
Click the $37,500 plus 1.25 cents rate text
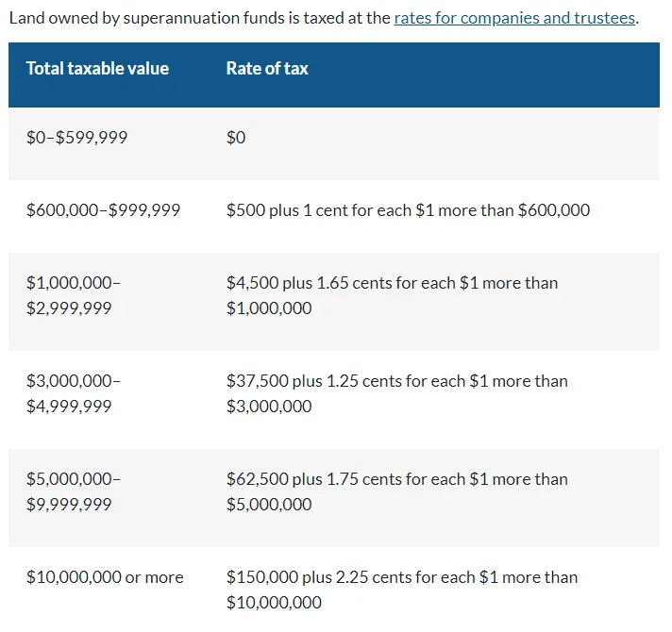point(396,393)
